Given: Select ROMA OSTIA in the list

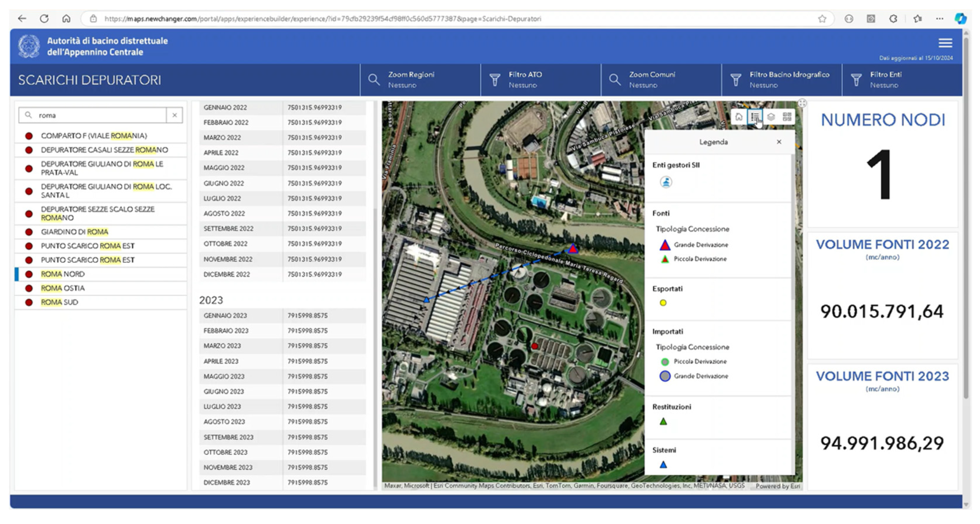Looking at the screenshot, I should pyautogui.click(x=101, y=288).
